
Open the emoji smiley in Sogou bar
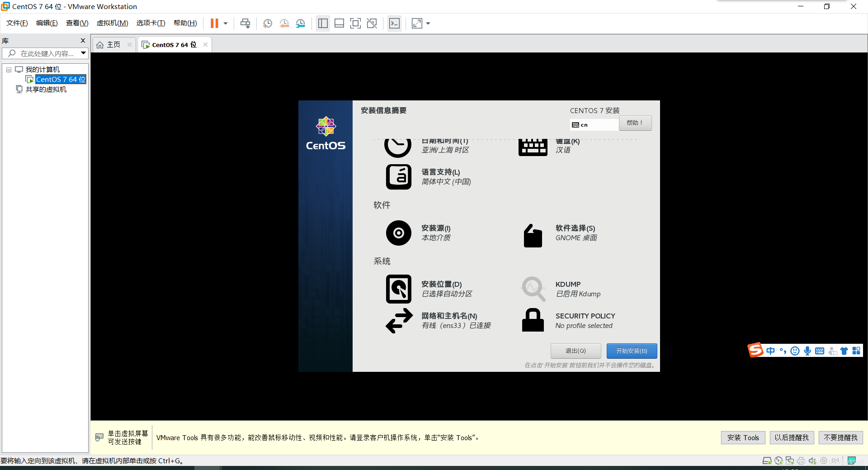click(x=795, y=351)
